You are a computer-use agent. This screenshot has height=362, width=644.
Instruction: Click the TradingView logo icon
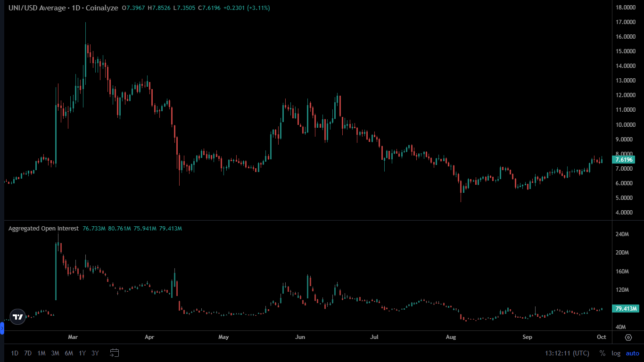(x=18, y=317)
